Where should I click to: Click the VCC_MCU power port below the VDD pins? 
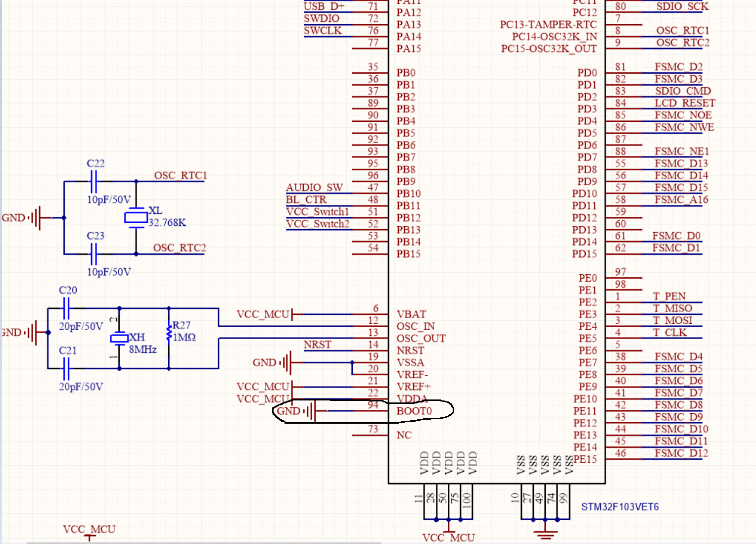pos(449,535)
